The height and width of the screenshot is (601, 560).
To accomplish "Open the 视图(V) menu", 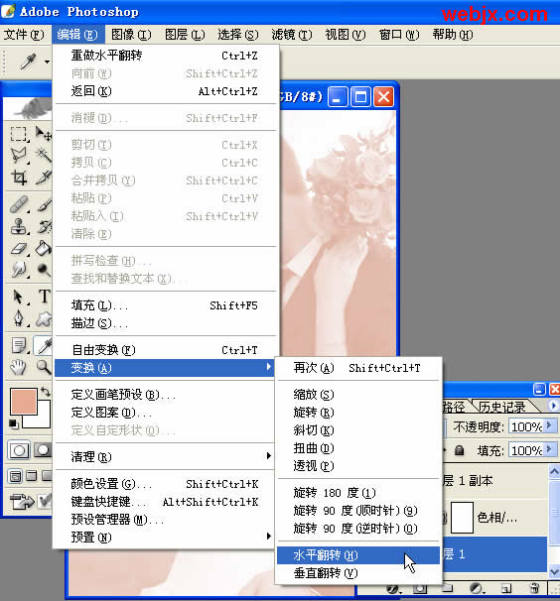I will pyautogui.click(x=345, y=35).
